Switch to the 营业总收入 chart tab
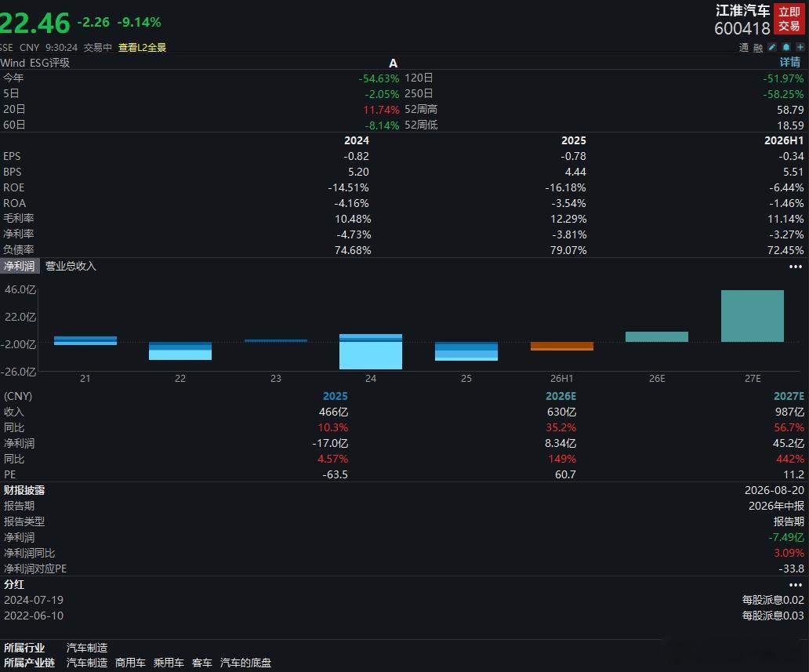Viewport: 809px width, 672px height. click(71, 267)
